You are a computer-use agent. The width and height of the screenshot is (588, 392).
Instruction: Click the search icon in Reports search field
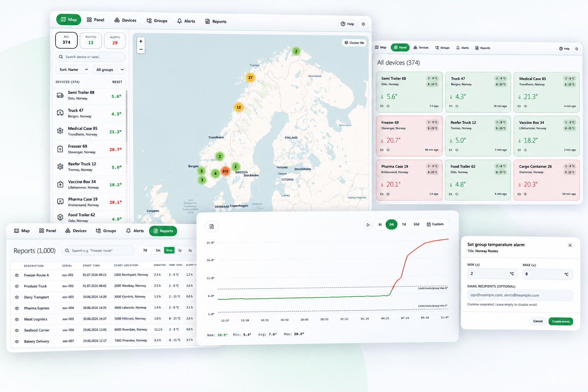pyautogui.click(x=67, y=251)
